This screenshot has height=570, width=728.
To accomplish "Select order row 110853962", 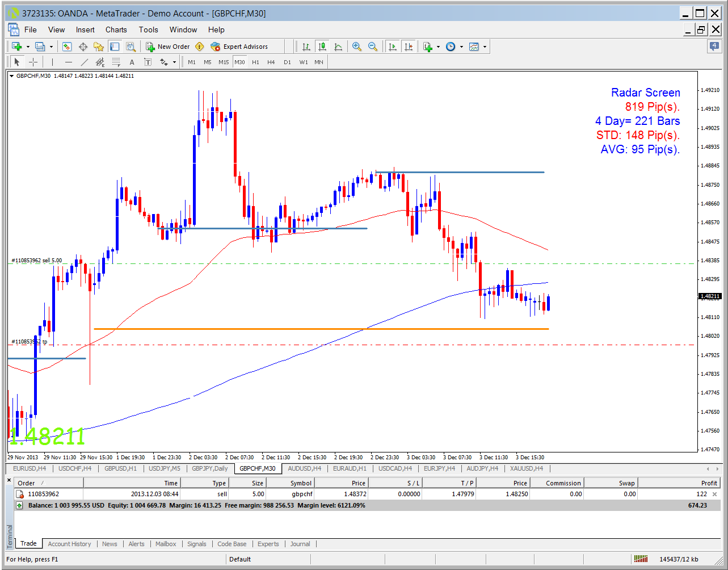I will (367, 494).
